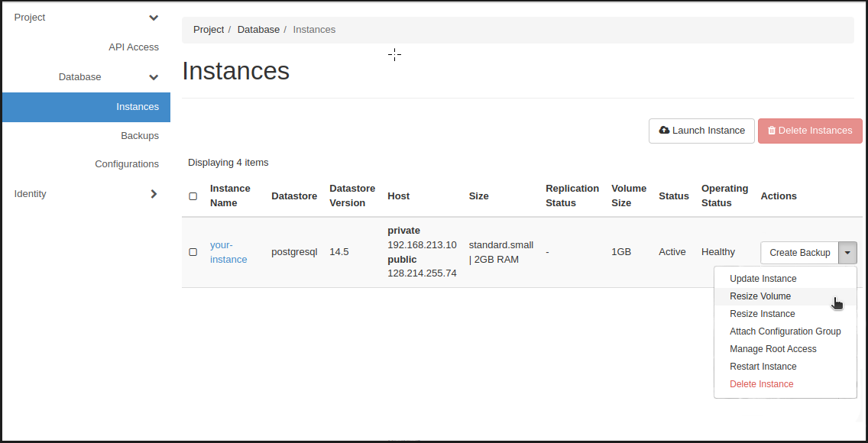The height and width of the screenshot is (443, 868).
Task: Select Update Instance from menu
Action: tap(763, 279)
